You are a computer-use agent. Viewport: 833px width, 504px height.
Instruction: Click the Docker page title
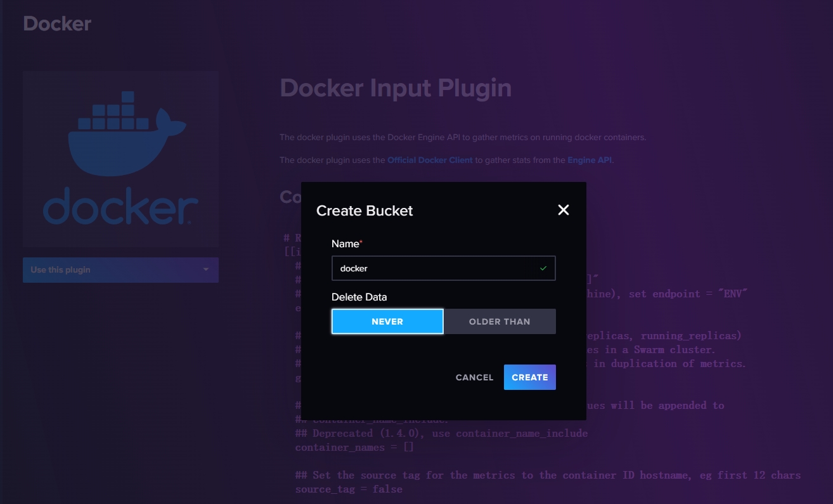[x=57, y=24]
